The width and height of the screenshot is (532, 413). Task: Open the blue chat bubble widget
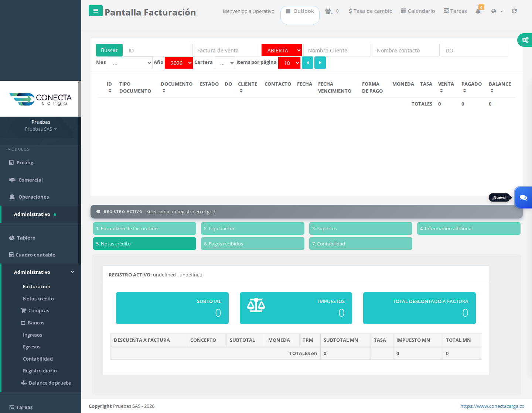pos(523,197)
